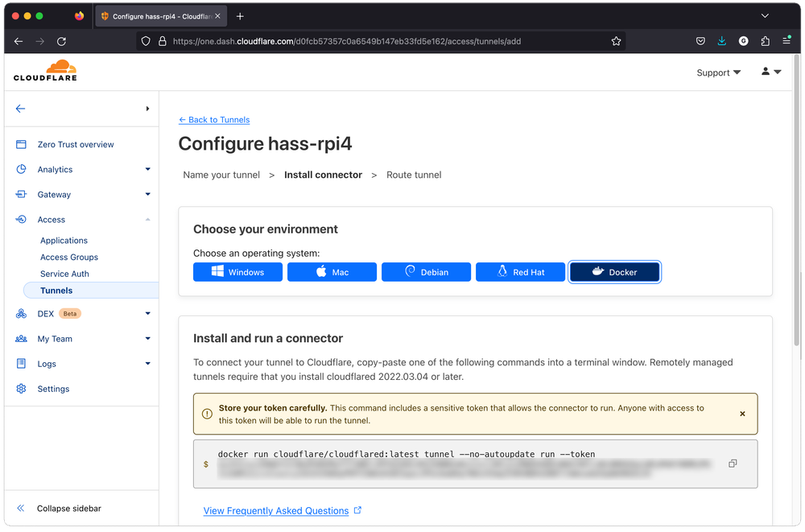Open Firefox downloads panel
805x532 pixels.
722,41
